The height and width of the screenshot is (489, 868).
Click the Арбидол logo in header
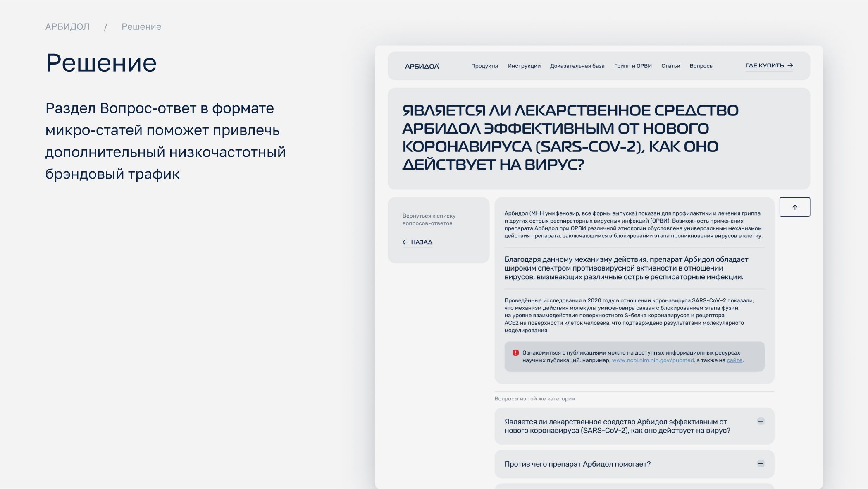[422, 66]
